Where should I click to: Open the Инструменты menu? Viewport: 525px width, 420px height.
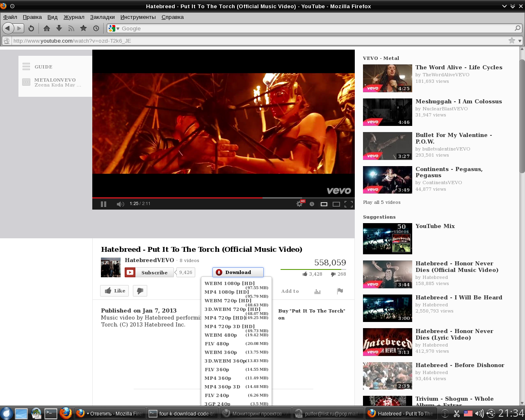click(x=138, y=17)
